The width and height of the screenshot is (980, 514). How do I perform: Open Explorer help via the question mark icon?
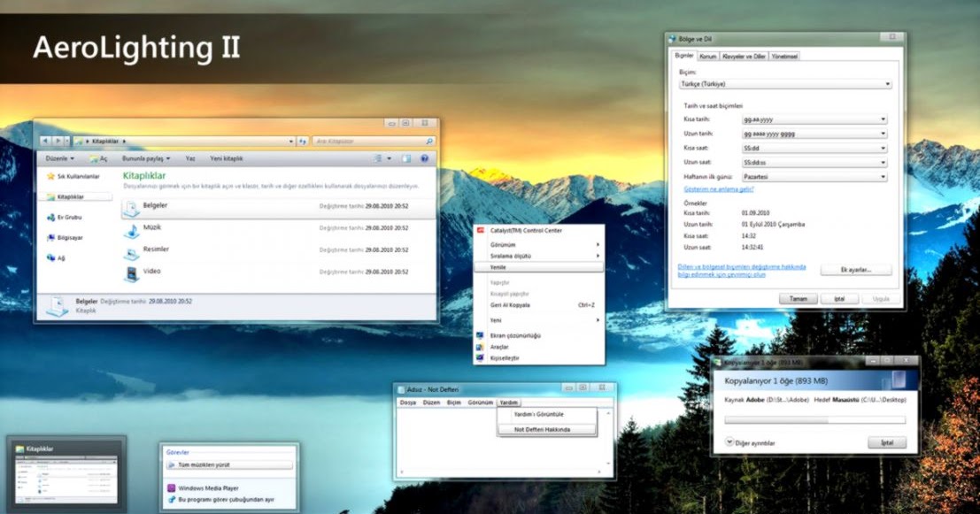[424, 158]
